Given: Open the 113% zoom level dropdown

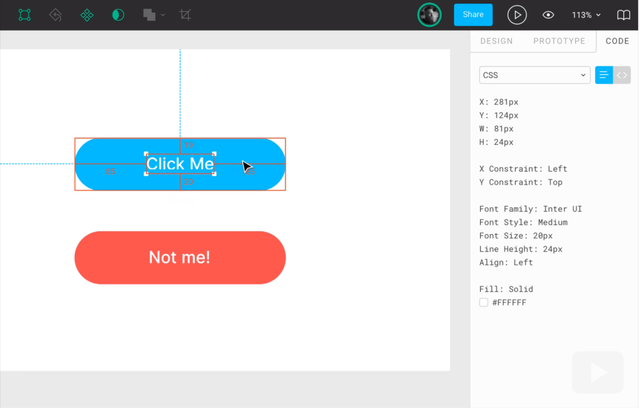Looking at the screenshot, I should point(586,15).
